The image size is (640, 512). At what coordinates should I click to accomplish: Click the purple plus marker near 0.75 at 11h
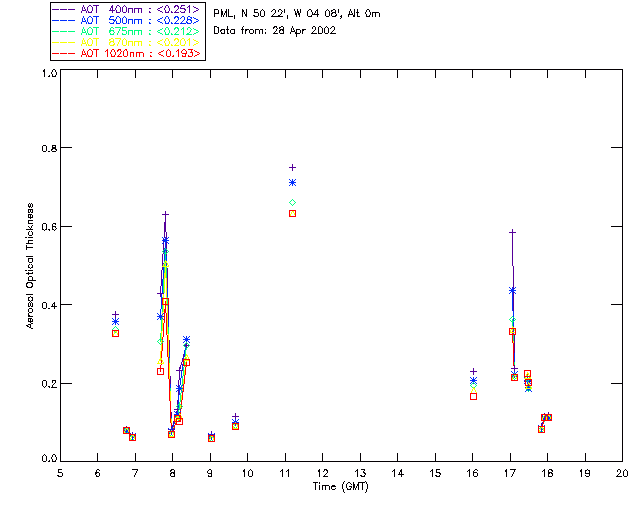pyautogui.click(x=292, y=167)
